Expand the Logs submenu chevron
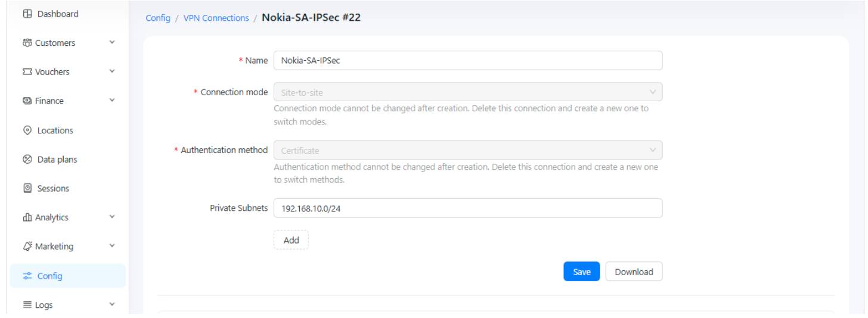Viewport: 868px width, 318px height. point(113,305)
